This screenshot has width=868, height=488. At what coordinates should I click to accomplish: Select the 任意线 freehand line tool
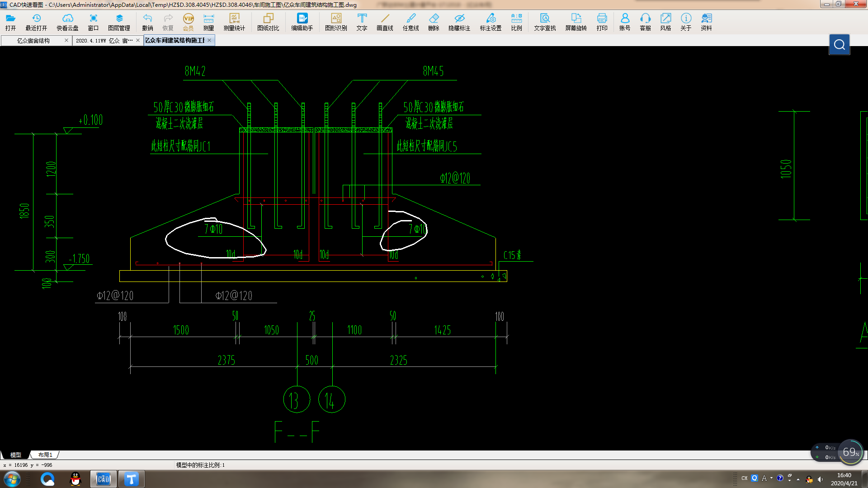[x=410, y=22]
